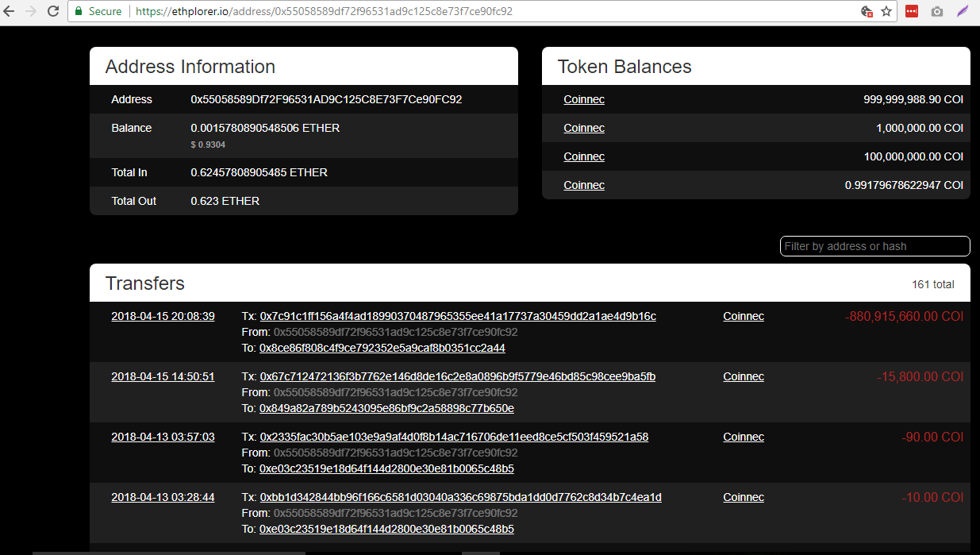The image size is (980, 555).
Task: Bookmark this page with the star icon
Action: coord(886,12)
